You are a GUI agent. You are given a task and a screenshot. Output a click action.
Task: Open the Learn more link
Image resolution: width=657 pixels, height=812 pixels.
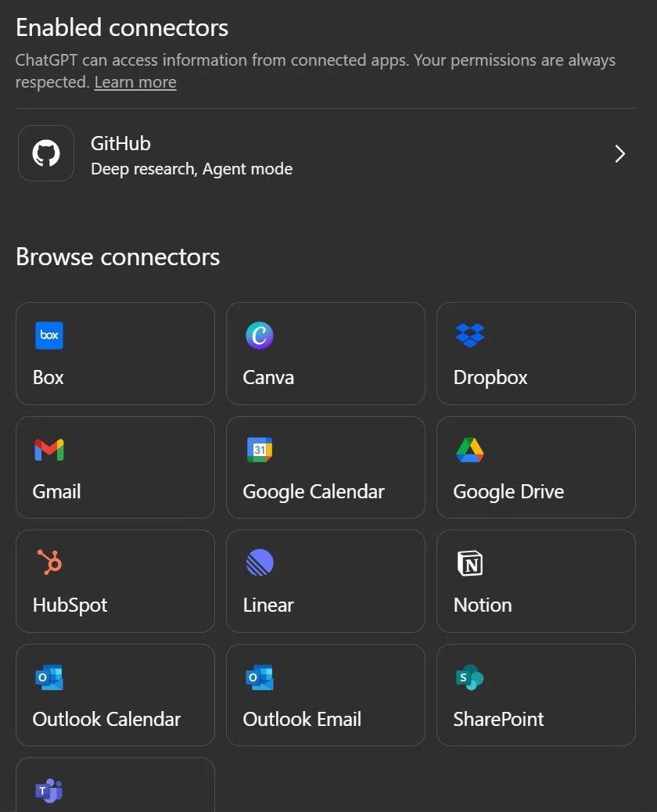[135, 81]
